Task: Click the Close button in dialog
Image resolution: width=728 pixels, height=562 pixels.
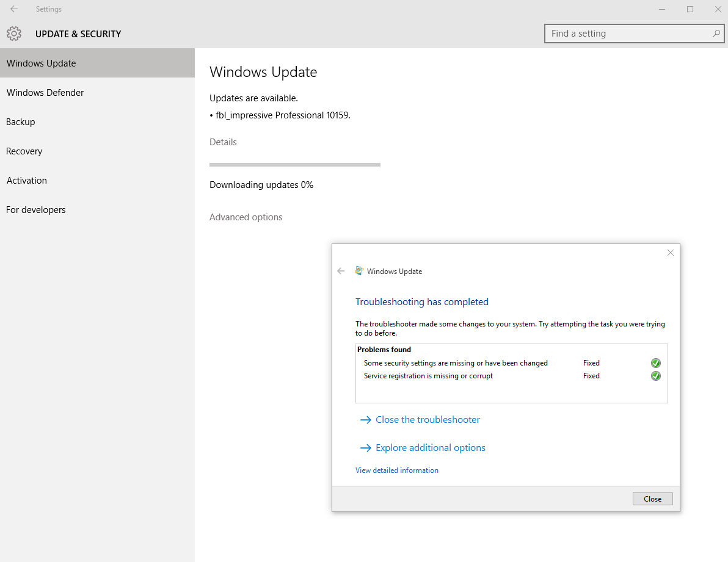Action: tap(652, 499)
